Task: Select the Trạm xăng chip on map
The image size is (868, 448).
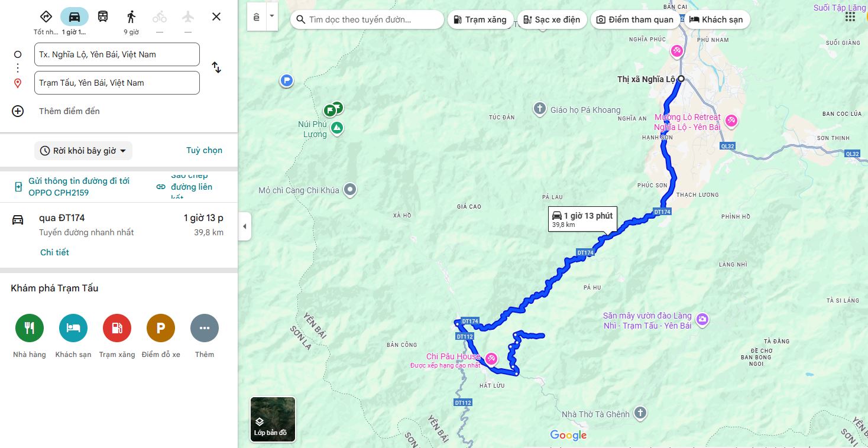Action: (x=481, y=20)
